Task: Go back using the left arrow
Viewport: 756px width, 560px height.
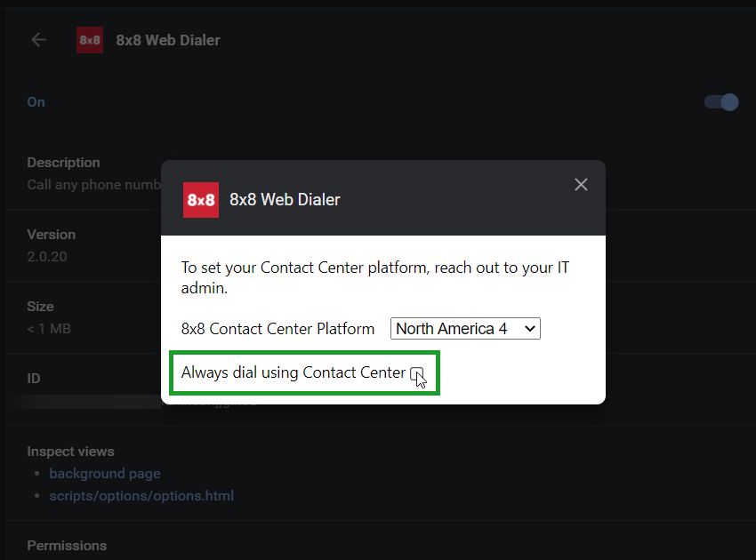Action: [x=38, y=40]
